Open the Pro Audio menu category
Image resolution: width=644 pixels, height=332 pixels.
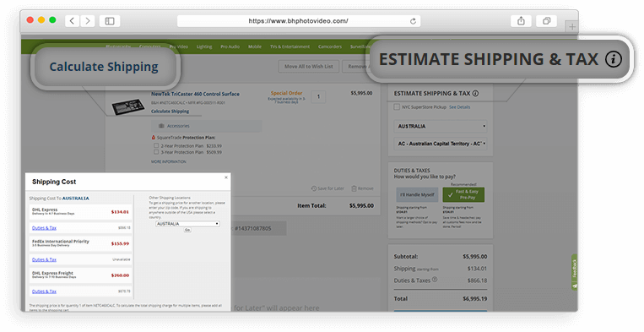point(230,46)
